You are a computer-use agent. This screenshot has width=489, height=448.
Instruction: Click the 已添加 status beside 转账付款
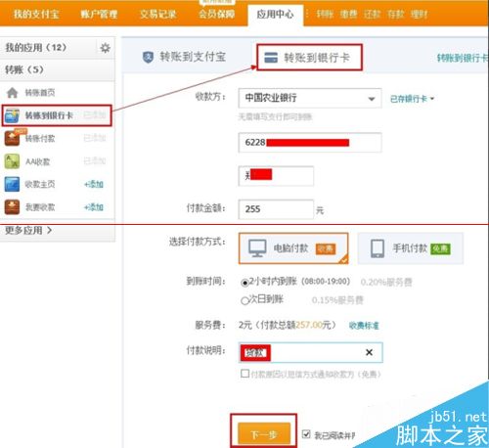click(x=95, y=138)
